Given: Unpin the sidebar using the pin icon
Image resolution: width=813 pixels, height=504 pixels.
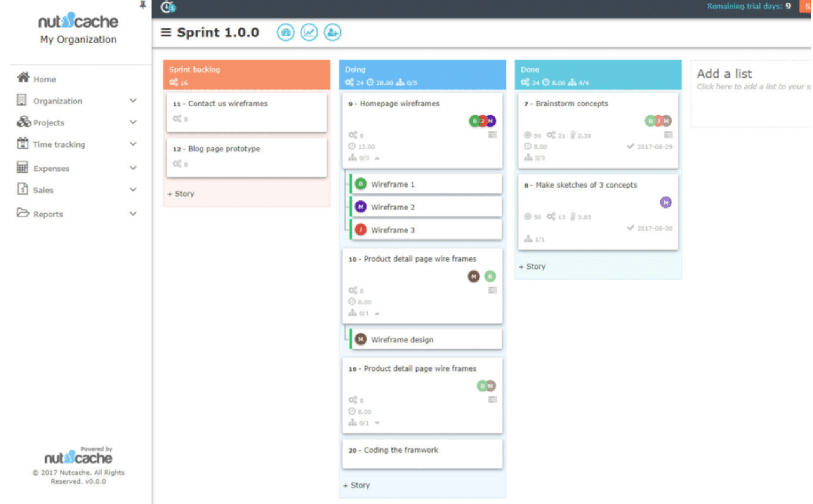Looking at the screenshot, I should click(x=142, y=5).
